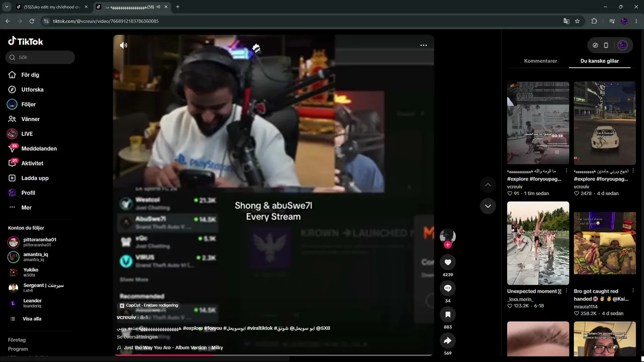The image size is (644, 362).
Task: Open the browser Extensions menu
Action: (594, 21)
